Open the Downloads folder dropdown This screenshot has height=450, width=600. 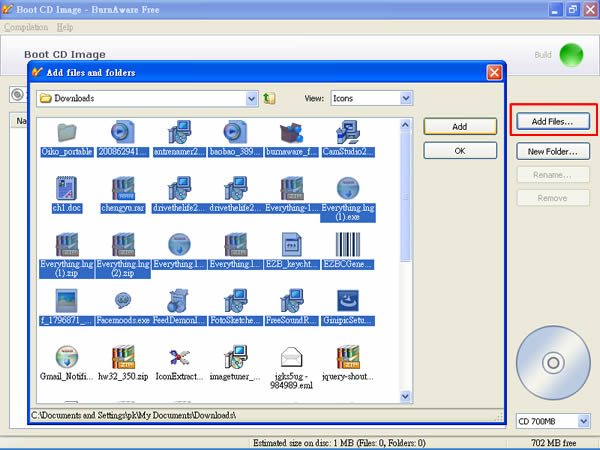coord(251,99)
